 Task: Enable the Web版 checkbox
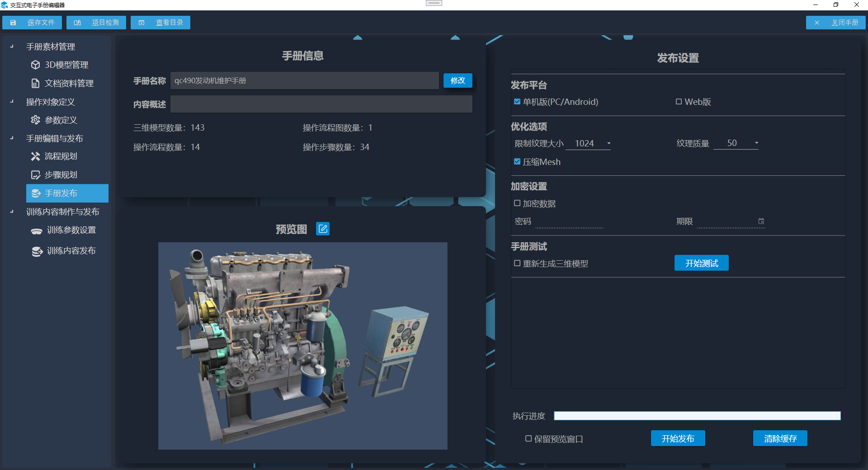679,102
